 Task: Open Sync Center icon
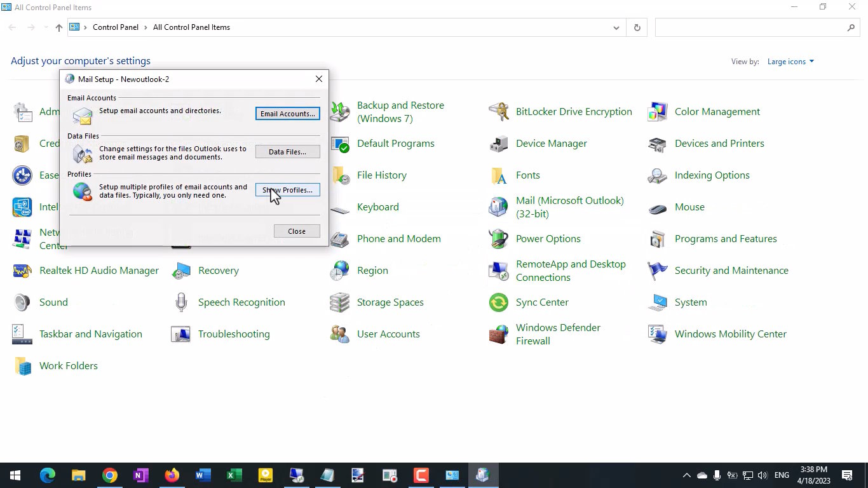(499, 302)
